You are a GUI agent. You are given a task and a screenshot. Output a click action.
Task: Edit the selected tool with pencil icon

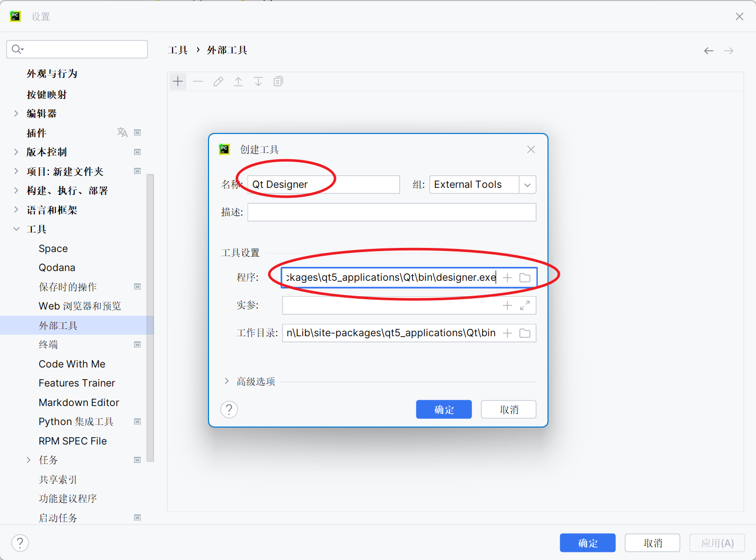(218, 81)
